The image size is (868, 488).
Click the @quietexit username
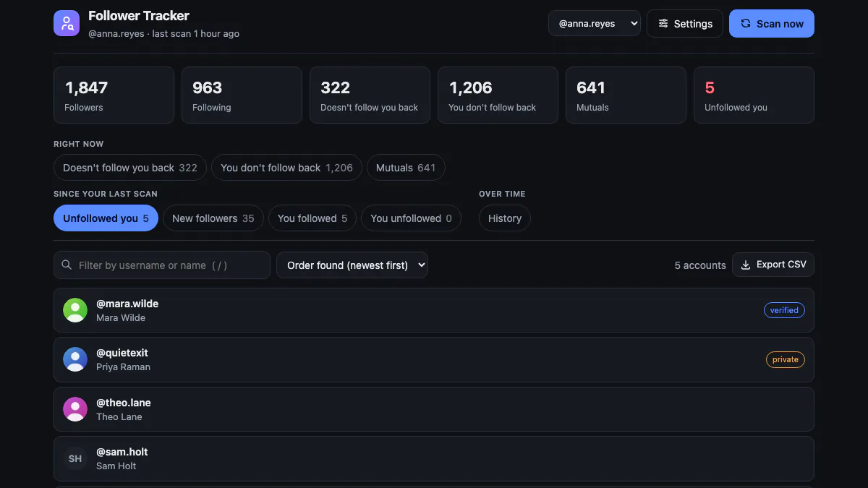[122, 353]
